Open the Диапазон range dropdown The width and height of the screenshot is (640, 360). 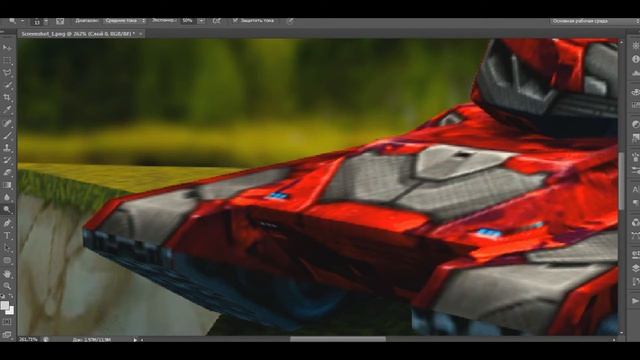click(x=125, y=21)
